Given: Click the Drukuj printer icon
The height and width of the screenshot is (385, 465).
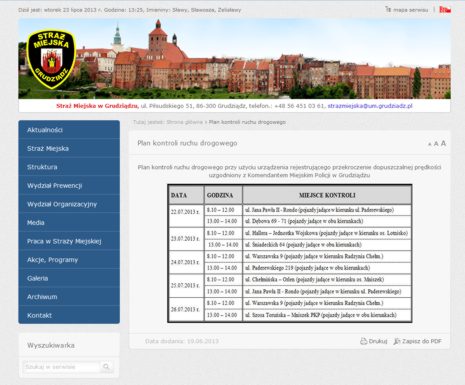Looking at the screenshot, I should coord(363,341).
